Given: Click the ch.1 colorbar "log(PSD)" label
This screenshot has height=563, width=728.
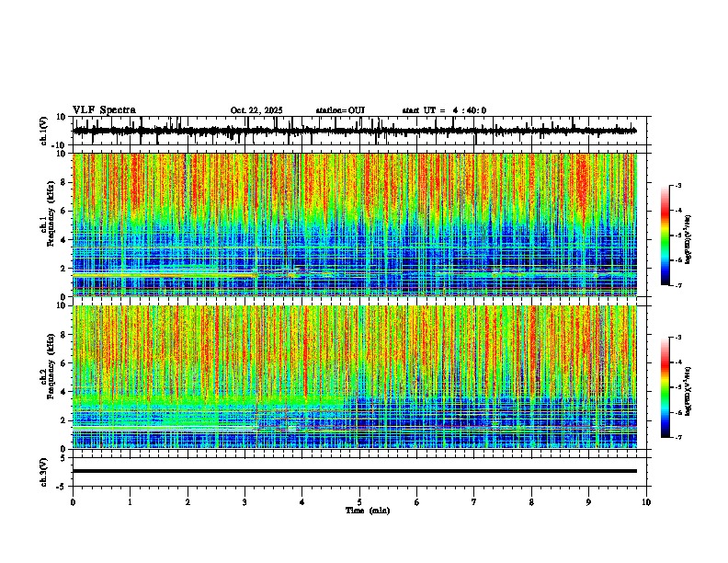Looking at the screenshot, I should click(x=688, y=240).
